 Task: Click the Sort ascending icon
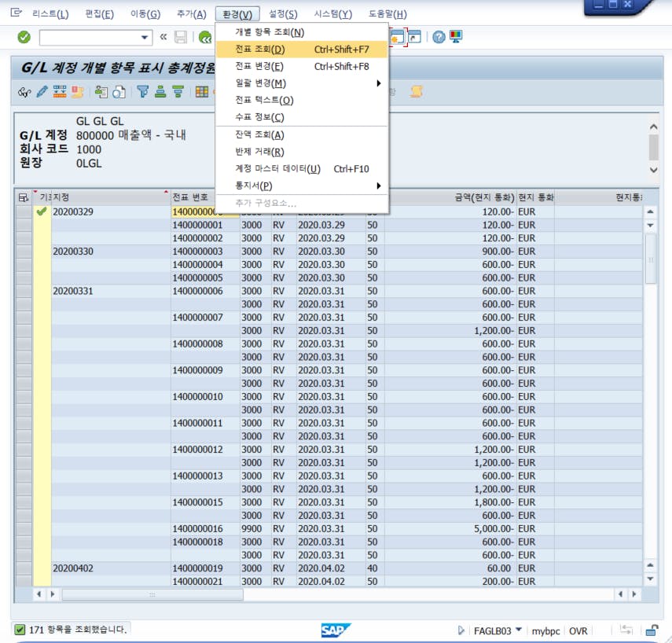[x=160, y=91]
